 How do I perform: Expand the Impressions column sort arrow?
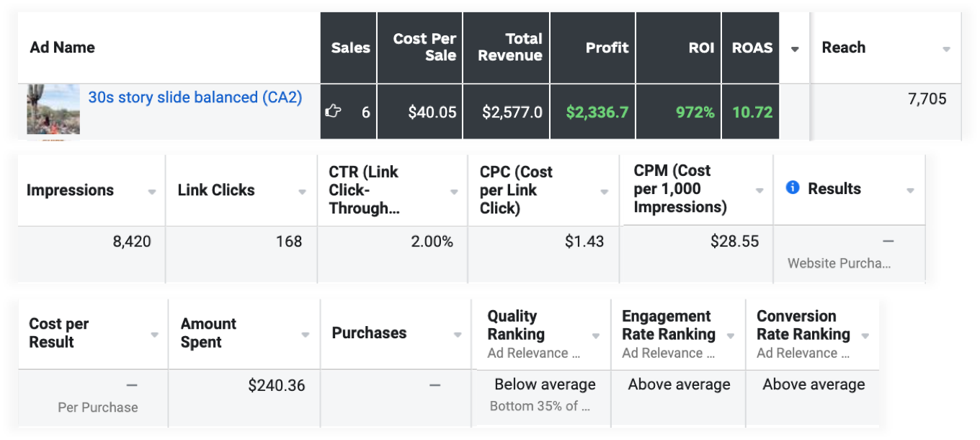click(152, 192)
